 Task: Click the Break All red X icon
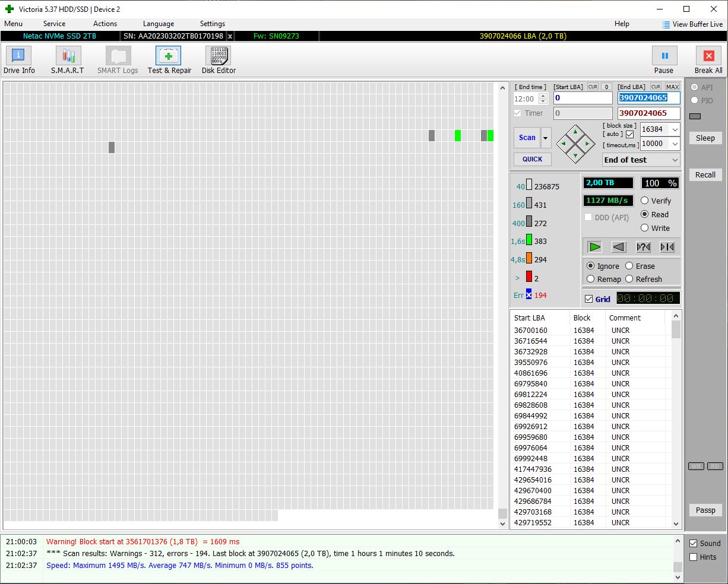[x=708, y=56]
